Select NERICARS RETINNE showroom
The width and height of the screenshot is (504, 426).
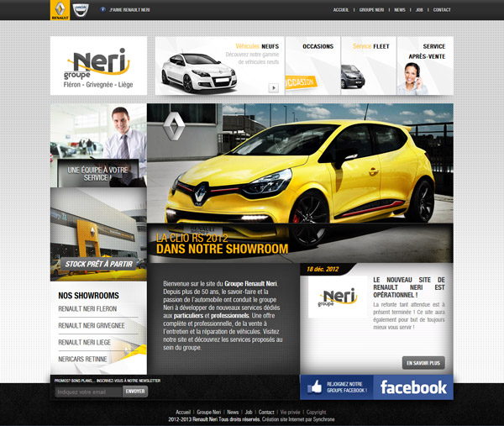(x=82, y=359)
